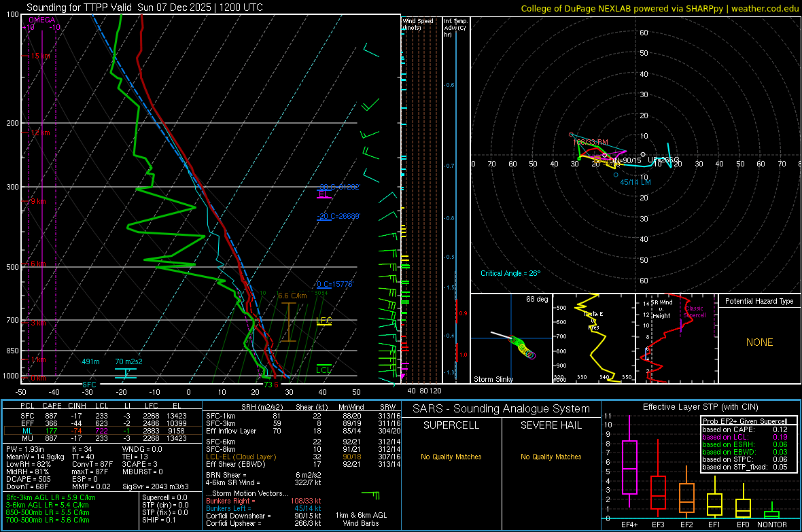
Task: Select the 70 m2s2 helicity label
Action: coord(129,361)
